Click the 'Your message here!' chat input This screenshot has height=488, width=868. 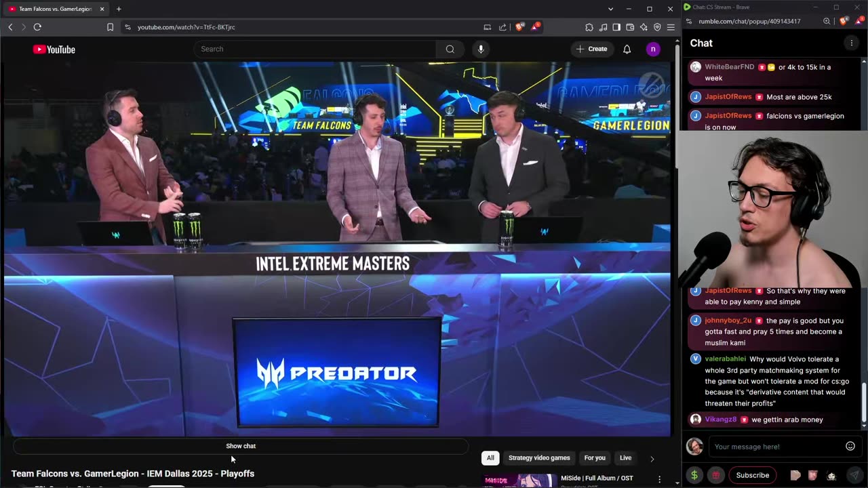coord(777,447)
